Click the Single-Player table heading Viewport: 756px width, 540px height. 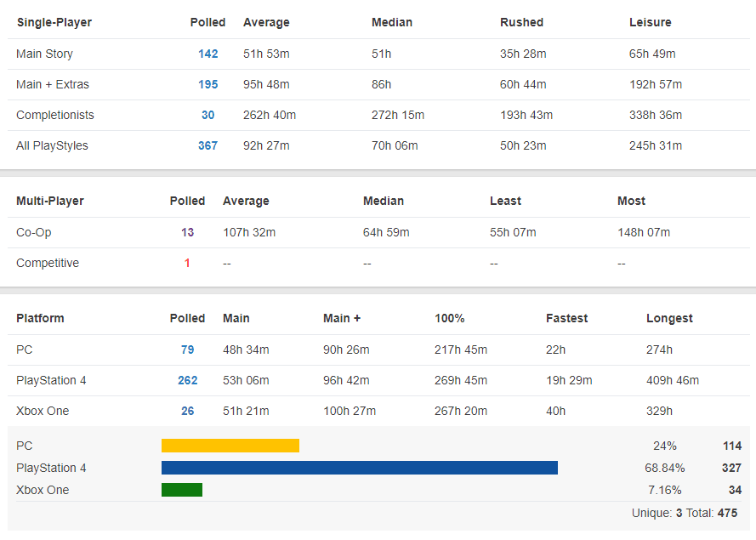(x=54, y=22)
